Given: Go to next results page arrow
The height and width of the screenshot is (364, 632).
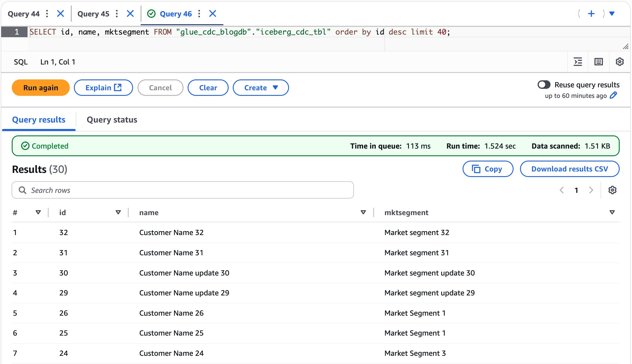Looking at the screenshot, I should (x=591, y=190).
